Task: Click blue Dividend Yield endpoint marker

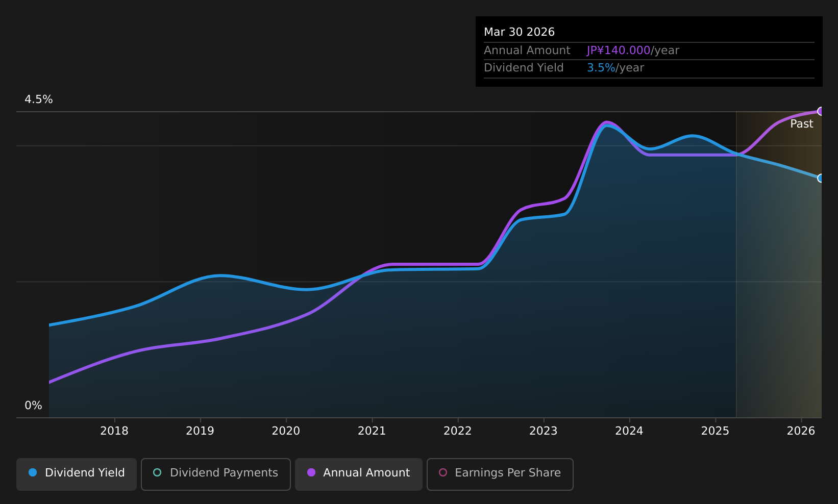Action: 821,178
